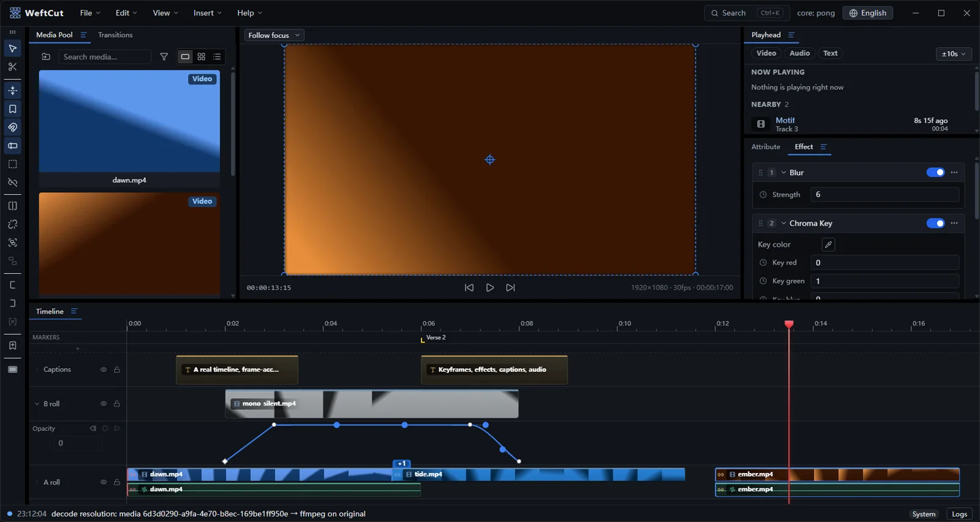
Task: Collapse the Blur effect section
Action: point(783,173)
